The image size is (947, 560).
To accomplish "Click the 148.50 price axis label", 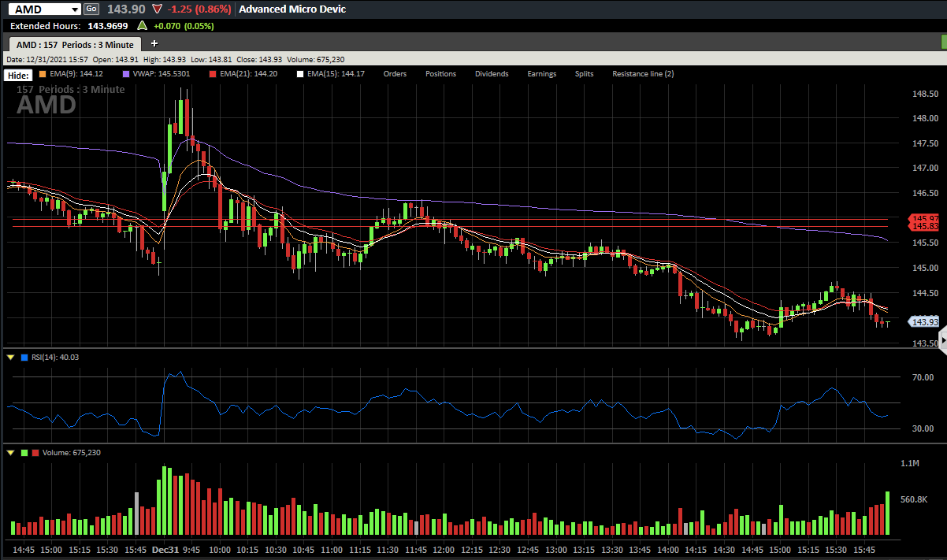I will [x=924, y=94].
